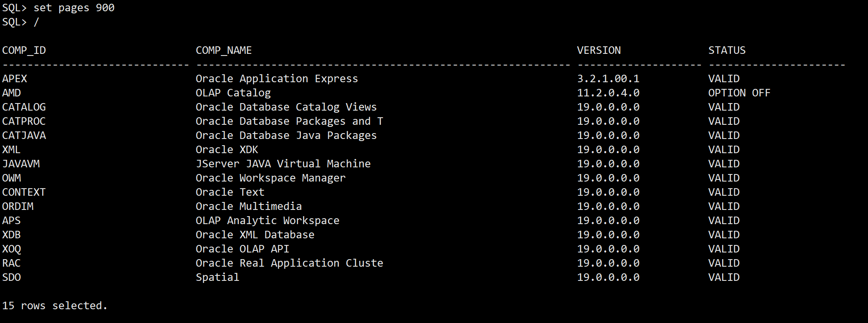The height and width of the screenshot is (323, 868).
Task: Select 'OLAP Catalog' text
Action: [x=233, y=93]
